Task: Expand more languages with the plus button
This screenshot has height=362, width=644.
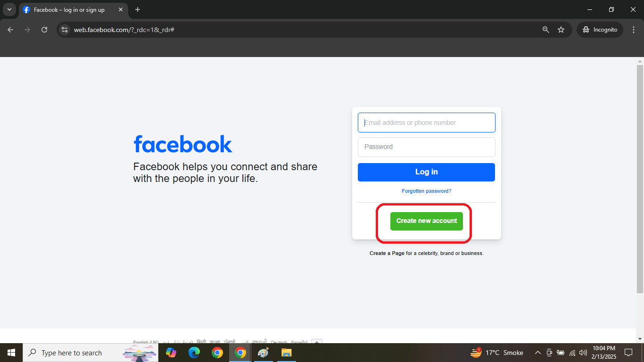Action: click(316, 342)
